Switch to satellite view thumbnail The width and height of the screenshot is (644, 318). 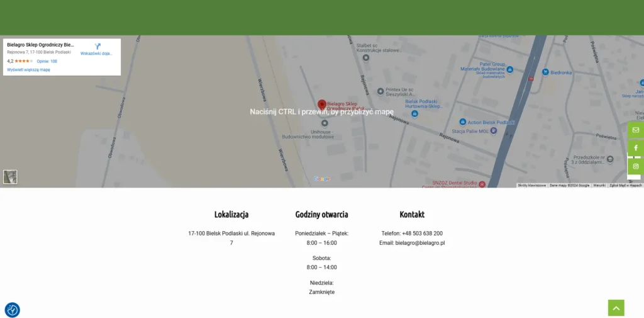10,177
